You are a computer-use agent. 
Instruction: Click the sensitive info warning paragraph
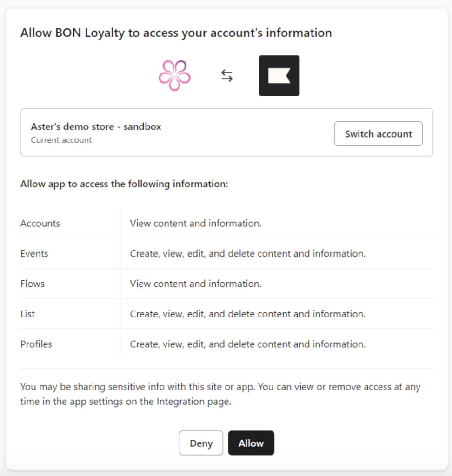point(220,394)
